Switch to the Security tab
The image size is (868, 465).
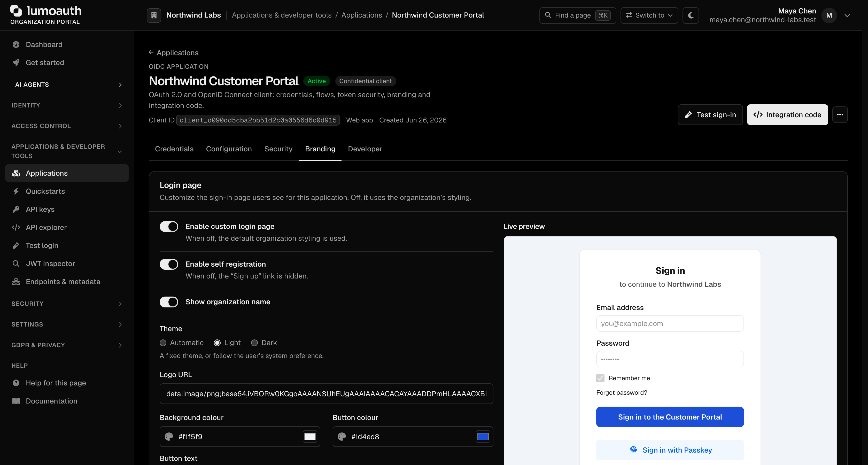(x=278, y=149)
